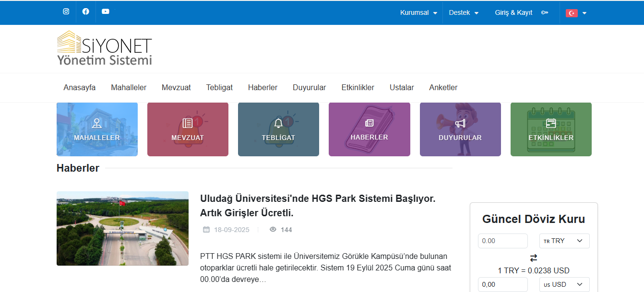644x292 pixels.
Task: Expand the Kurumsal dropdown menu
Action: click(418, 13)
